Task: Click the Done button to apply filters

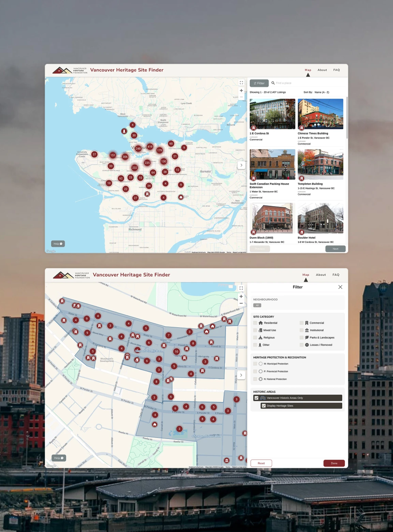Action: pos(334,463)
